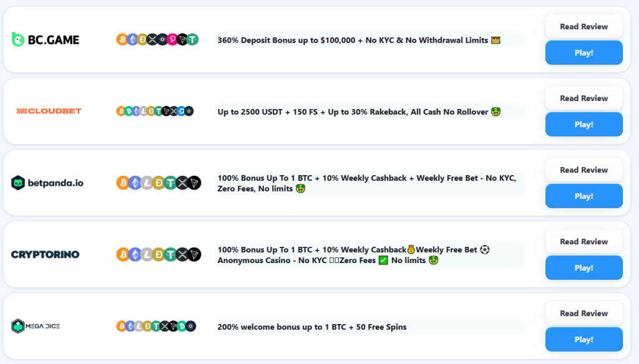Click the Cloudbet logo
The width and height of the screenshot is (639, 364).
coord(49,111)
